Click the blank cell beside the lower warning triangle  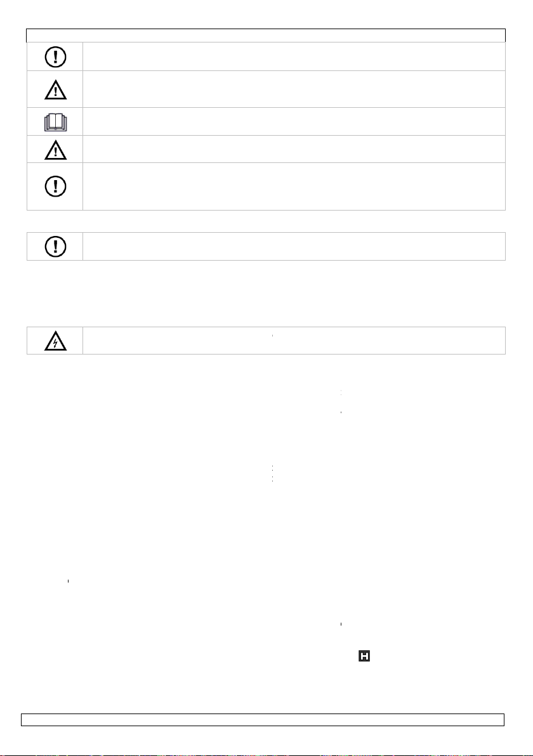pos(294,150)
